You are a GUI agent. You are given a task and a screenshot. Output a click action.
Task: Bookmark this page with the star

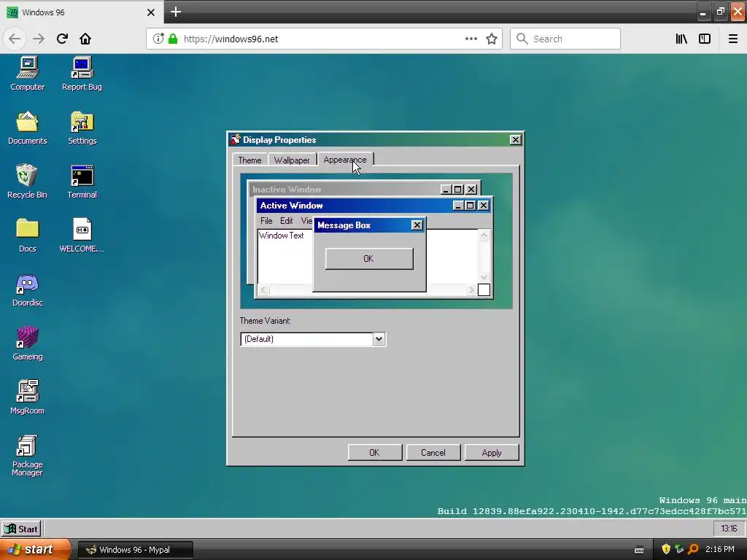492,39
